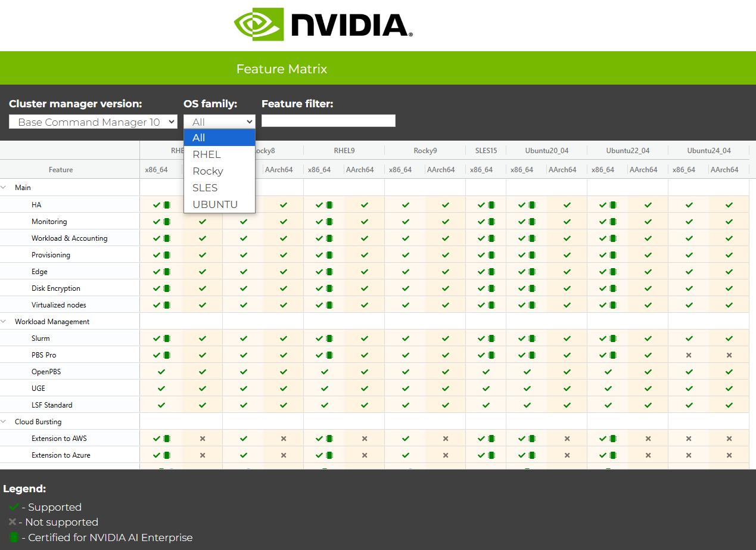Choose UBUNTU from the OS family list

[219, 204]
